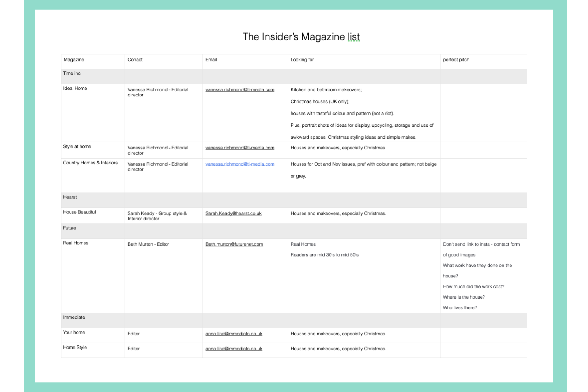588x392 pixels.
Task: Click Vanessa Richmond contact in Style at home row
Action: [158, 151]
